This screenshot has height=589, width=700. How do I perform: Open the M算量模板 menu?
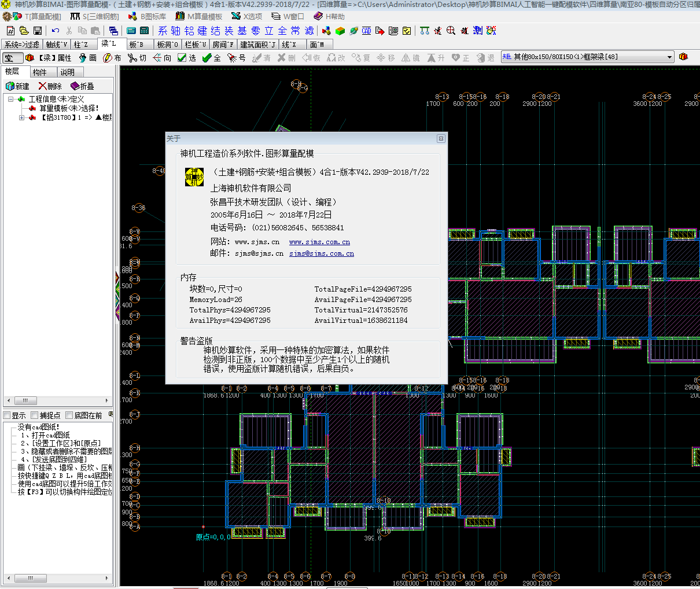tap(198, 16)
